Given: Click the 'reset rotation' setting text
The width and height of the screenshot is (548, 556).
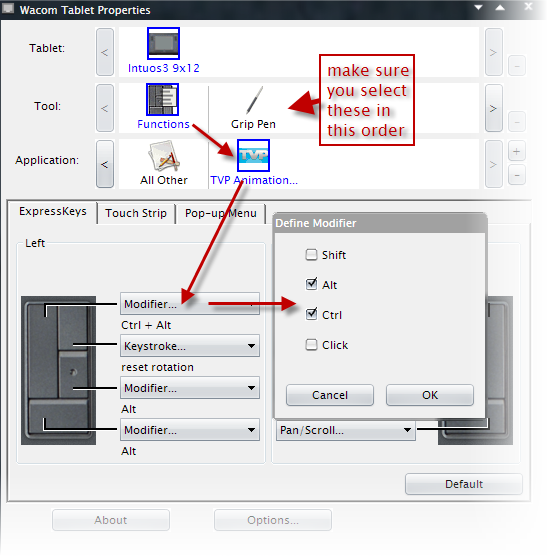Looking at the screenshot, I should tap(157, 367).
